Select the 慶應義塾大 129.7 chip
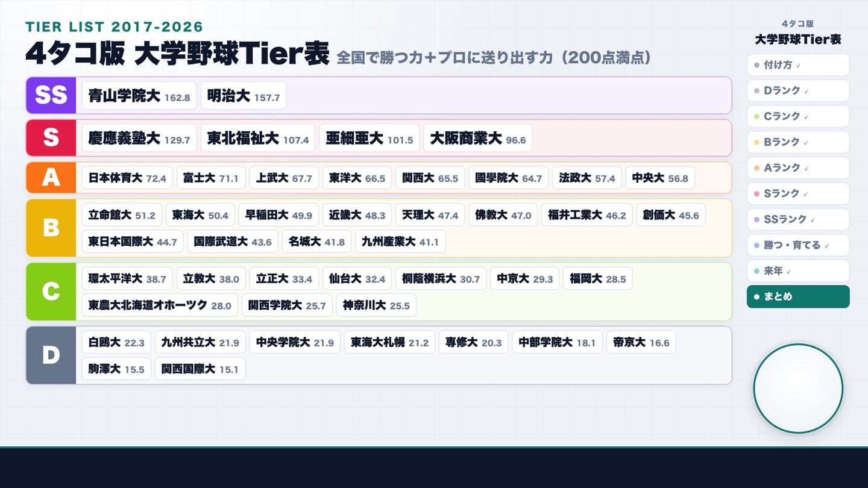868x488 pixels. pyautogui.click(x=139, y=139)
